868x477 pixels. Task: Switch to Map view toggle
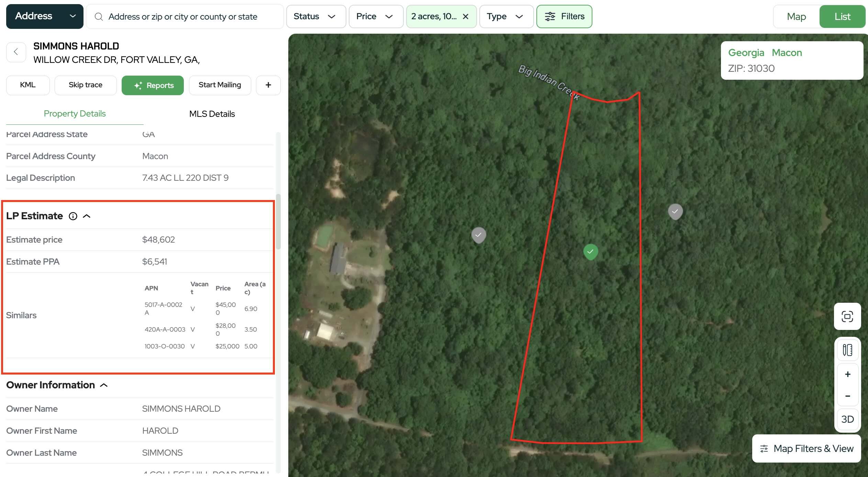coord(796,16)
